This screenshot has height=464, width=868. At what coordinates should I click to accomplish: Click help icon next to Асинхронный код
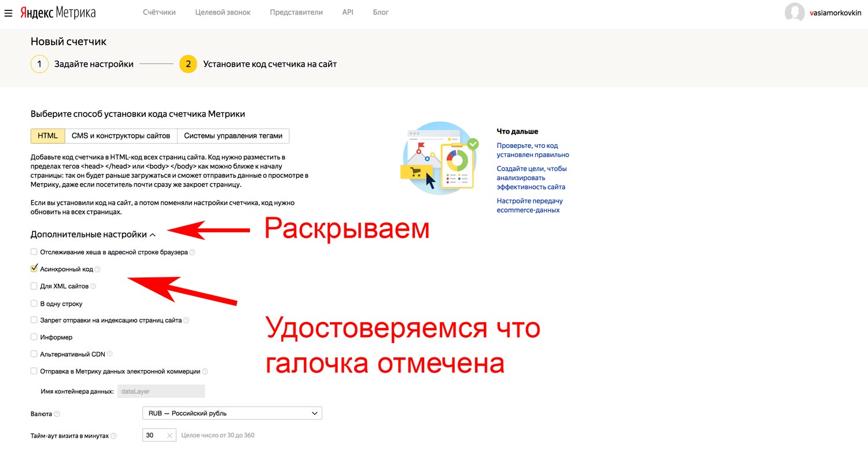click(97, 269)
